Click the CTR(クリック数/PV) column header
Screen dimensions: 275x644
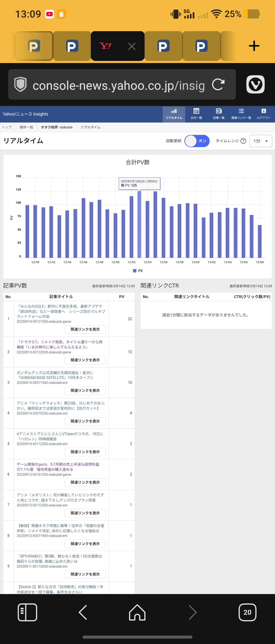pyautogui.click(x=252, y=297)
